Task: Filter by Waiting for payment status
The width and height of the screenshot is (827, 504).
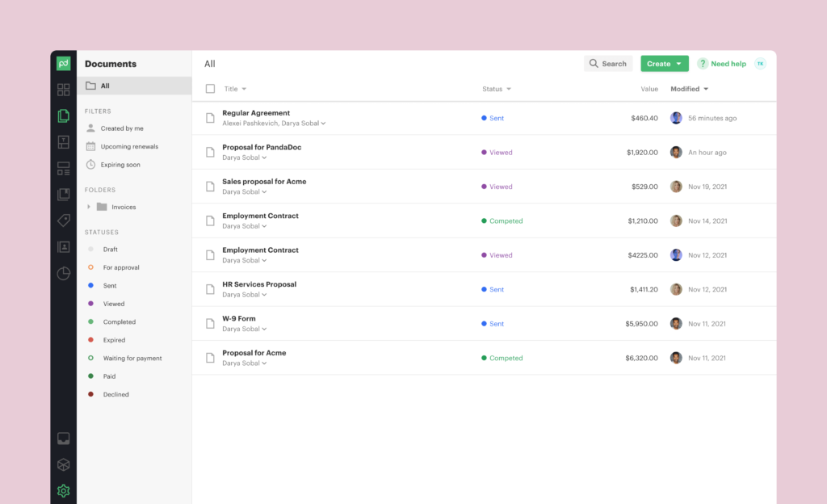Action: coord(132,359)
